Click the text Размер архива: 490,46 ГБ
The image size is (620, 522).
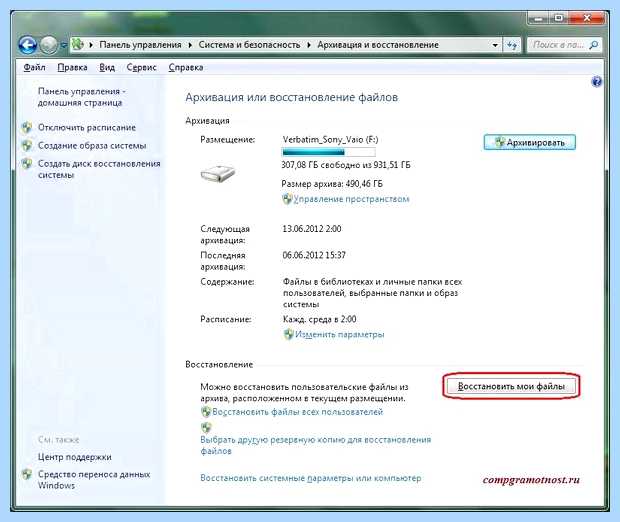point(332,184)
